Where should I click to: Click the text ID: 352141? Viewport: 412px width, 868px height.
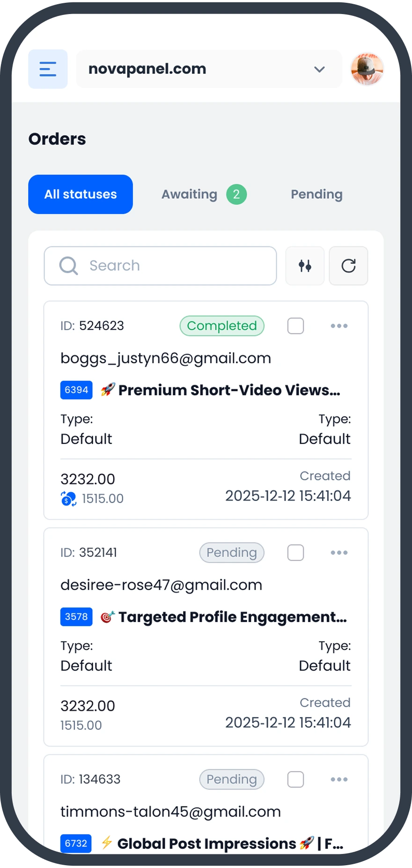tap(88, 552)
